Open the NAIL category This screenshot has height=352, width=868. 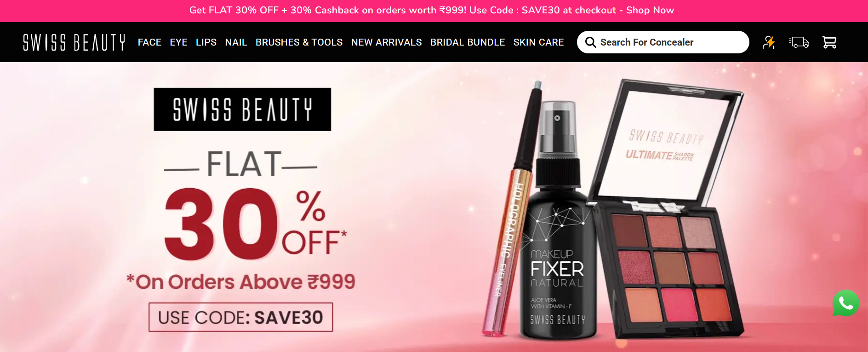(236, 42)
